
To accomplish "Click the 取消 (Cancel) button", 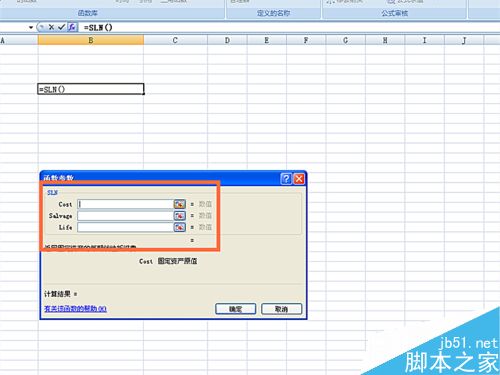I will [281, 309].
